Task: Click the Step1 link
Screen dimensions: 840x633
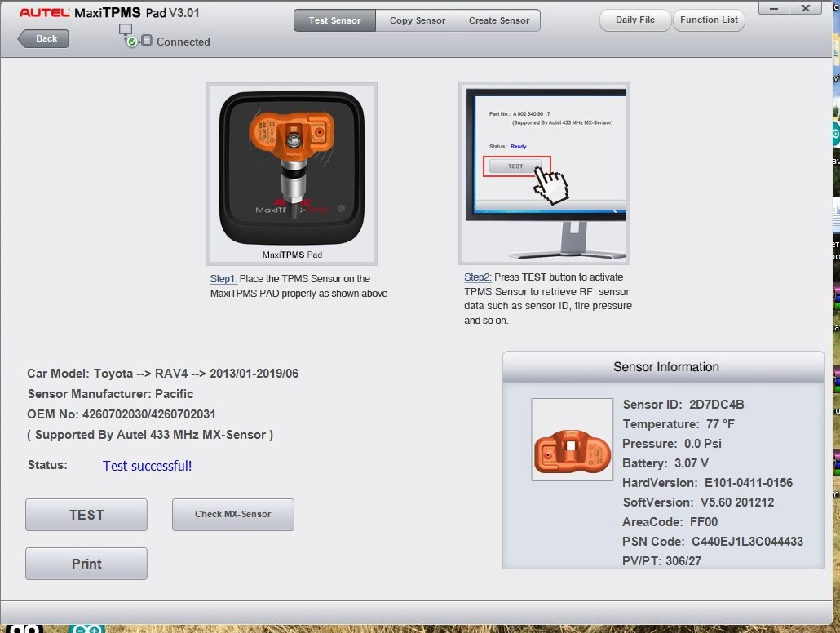Action: pos(223,279)
